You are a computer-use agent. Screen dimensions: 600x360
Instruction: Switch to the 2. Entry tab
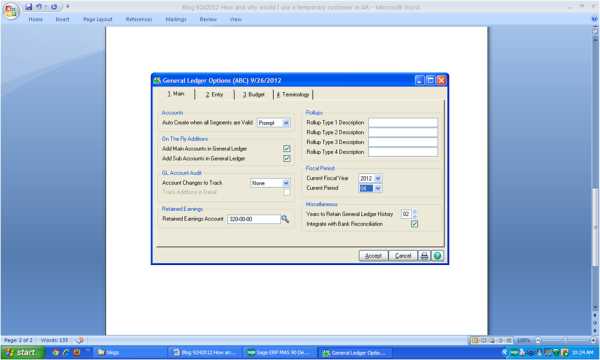coord(214,94)
